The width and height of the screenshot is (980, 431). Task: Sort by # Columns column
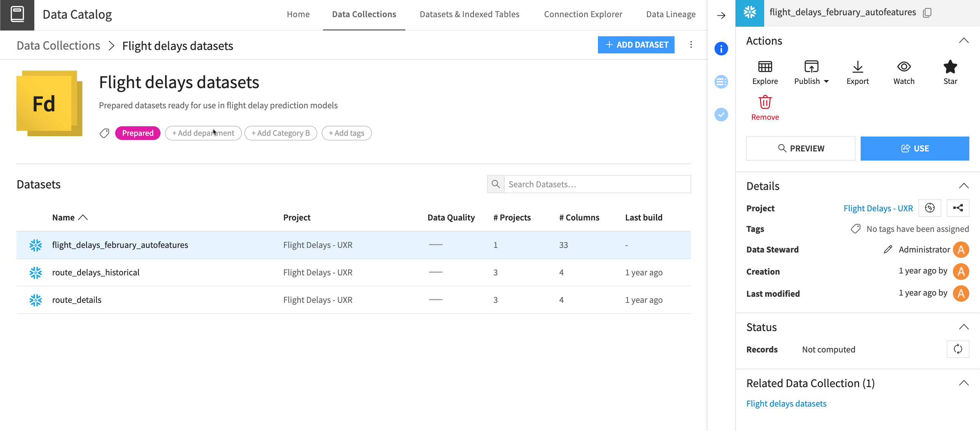579,217
